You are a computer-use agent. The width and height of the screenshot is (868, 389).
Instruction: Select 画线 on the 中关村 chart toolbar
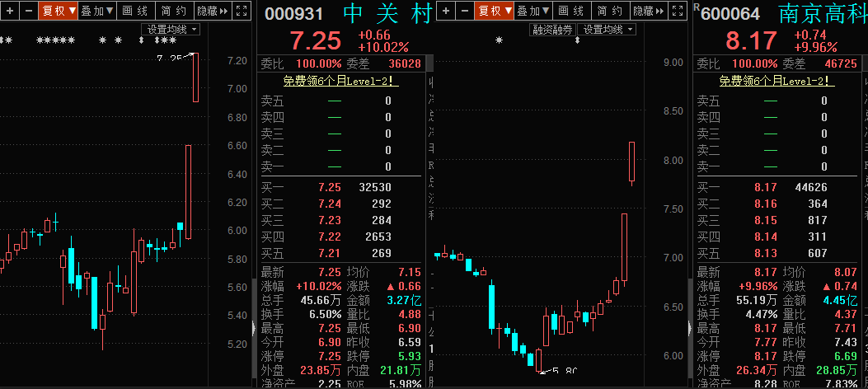(x=134, y=11)
